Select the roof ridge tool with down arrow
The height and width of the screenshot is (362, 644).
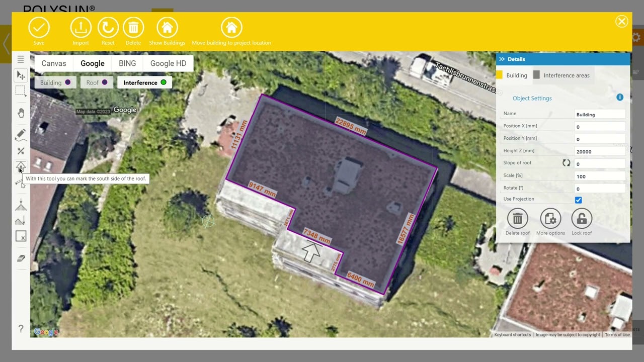(x=21, y=205)
